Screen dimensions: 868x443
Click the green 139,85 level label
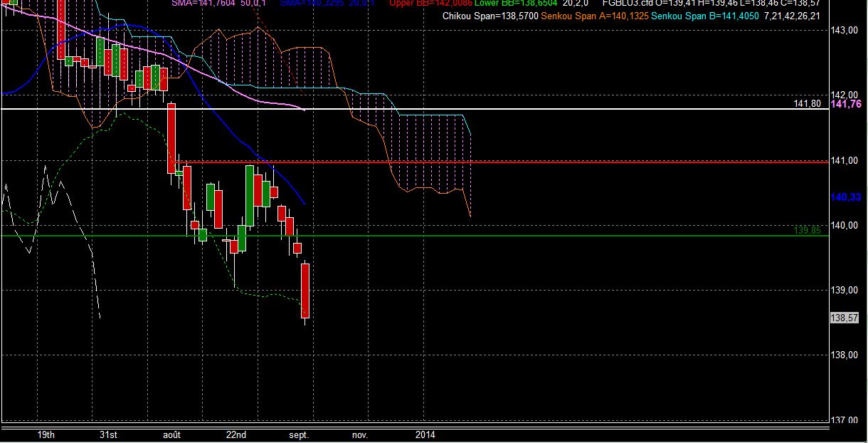(808, 231)
